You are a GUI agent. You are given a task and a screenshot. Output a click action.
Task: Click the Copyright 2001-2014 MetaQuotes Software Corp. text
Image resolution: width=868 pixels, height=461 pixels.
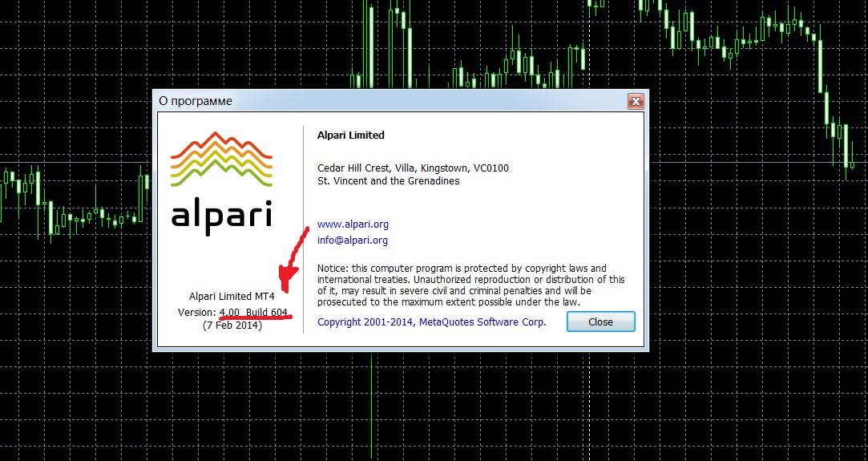(432, 322)
